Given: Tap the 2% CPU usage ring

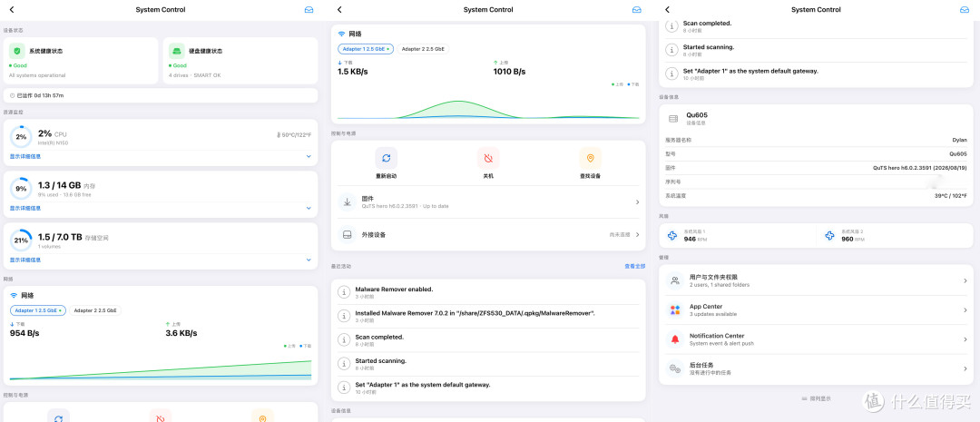Looking at the screenshot, I should tap(21, 136).
